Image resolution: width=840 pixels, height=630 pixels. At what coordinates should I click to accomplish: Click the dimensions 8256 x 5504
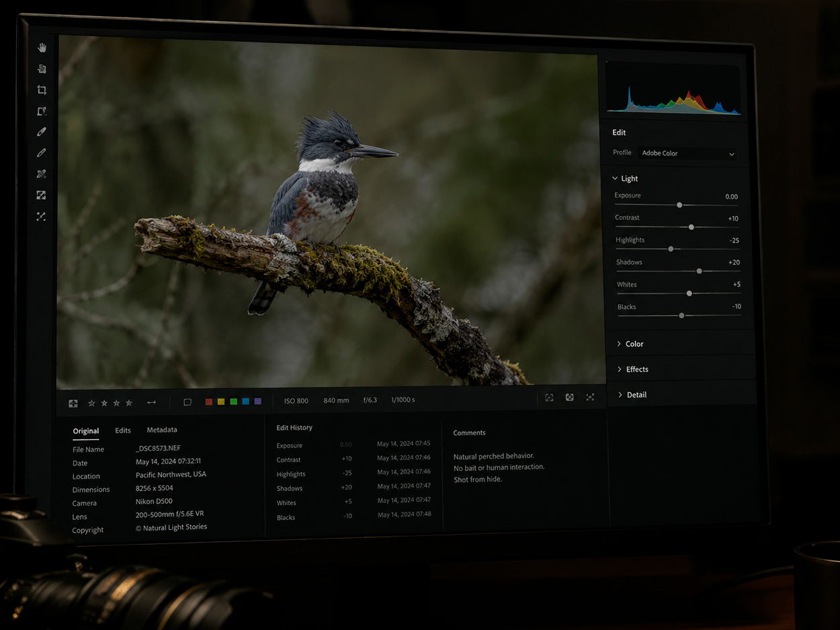155,488
